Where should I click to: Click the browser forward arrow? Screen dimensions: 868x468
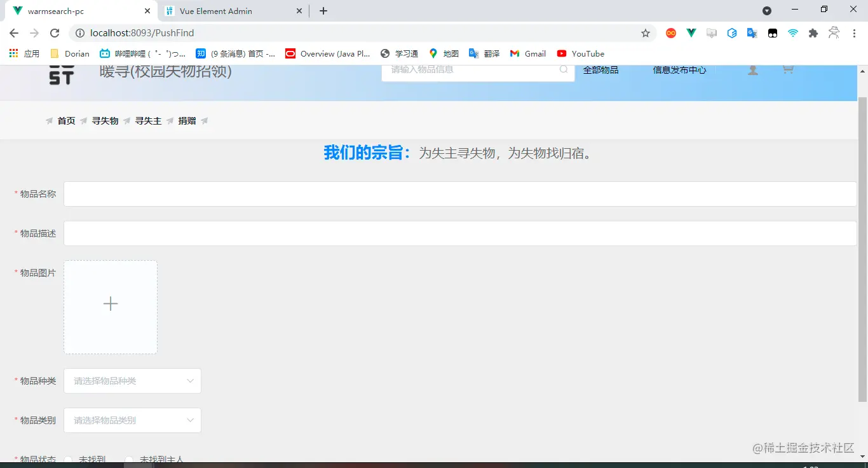coord(34,33)
